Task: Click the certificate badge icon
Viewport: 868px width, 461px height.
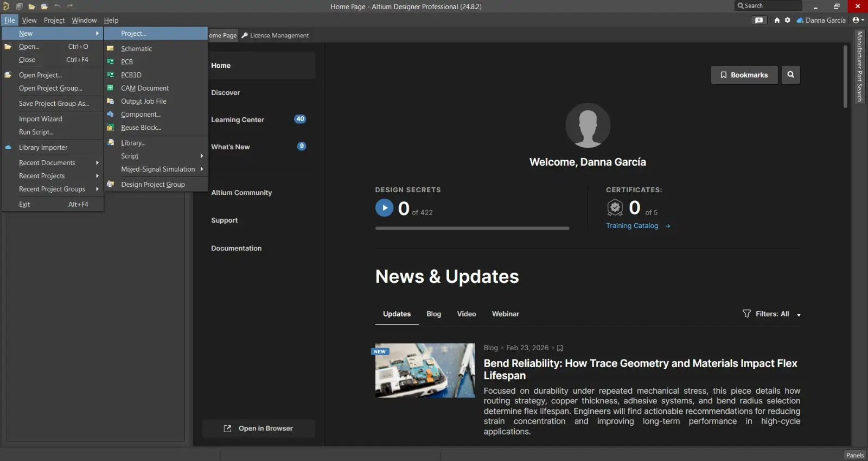Action: pos(615,207)
